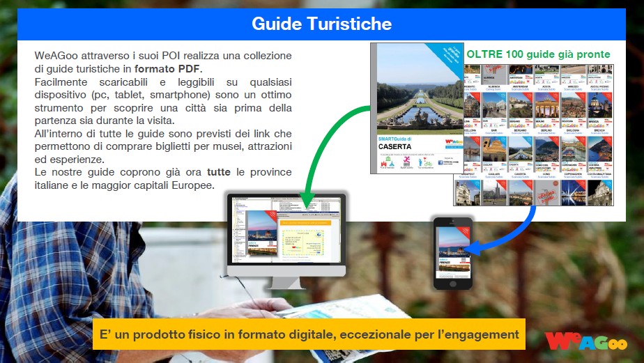
Task: Select the smartphone showing the Firenze guide
Action: point(452,254)
